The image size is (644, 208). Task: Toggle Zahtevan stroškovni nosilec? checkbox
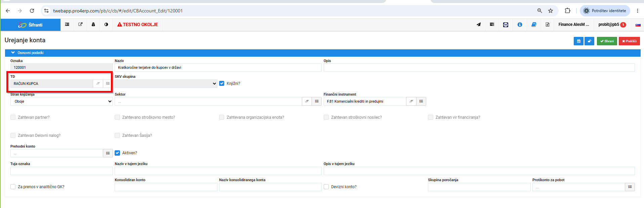click(326, 117)
